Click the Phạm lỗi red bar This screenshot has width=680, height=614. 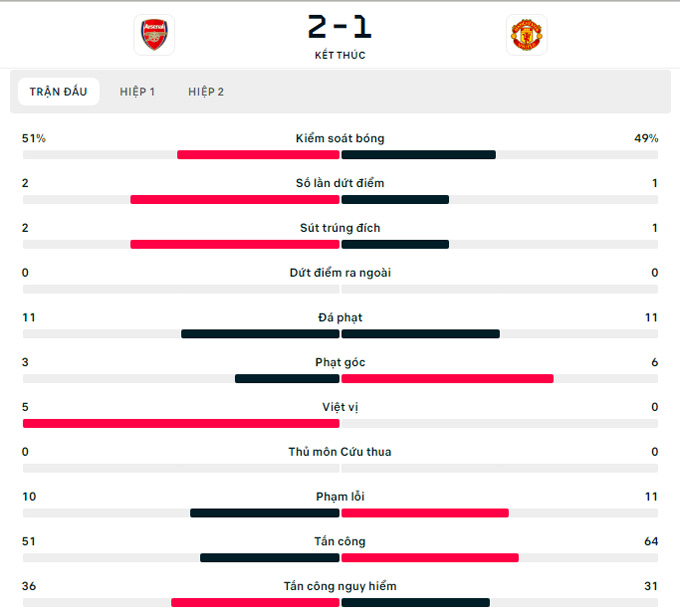pos(425,513)
